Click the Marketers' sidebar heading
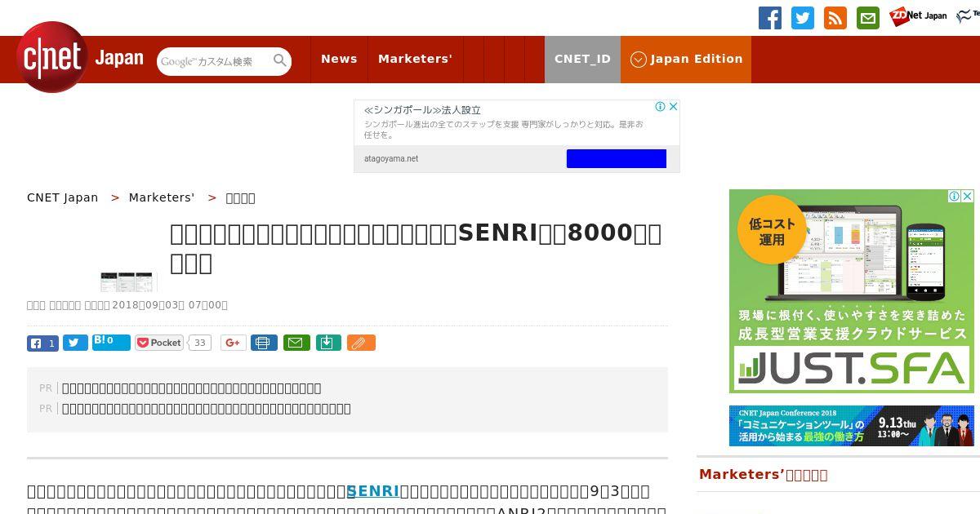 (x=763, y=475)
